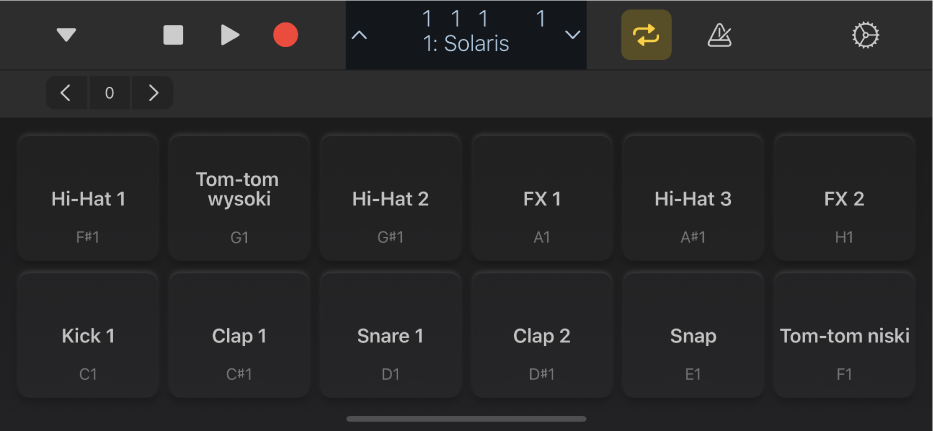Image resolution: width=934 pixels, height=431 pixels.
Task: Tap the Kick 1 pad
Action: point(88,335)
